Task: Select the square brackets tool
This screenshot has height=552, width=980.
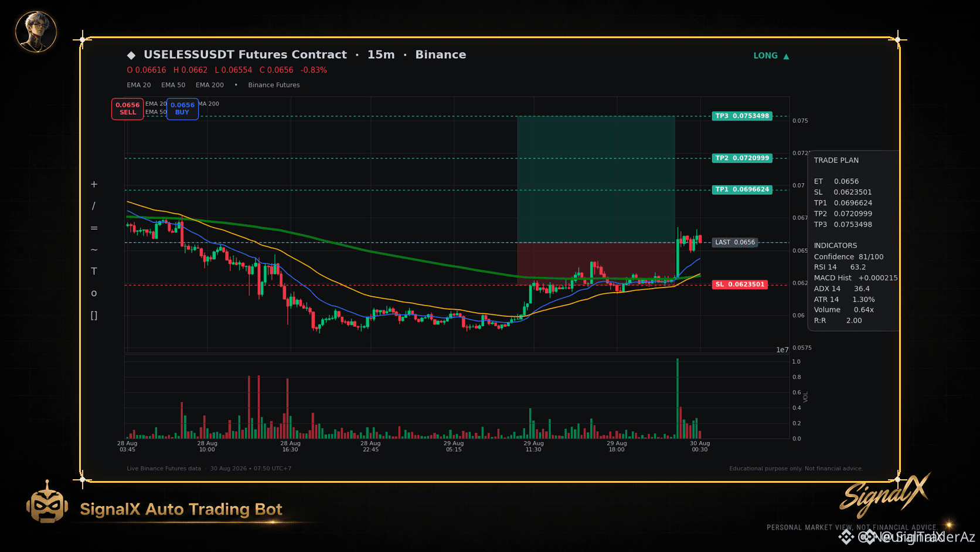Action: pyautogui.click(x=94, y=316)
